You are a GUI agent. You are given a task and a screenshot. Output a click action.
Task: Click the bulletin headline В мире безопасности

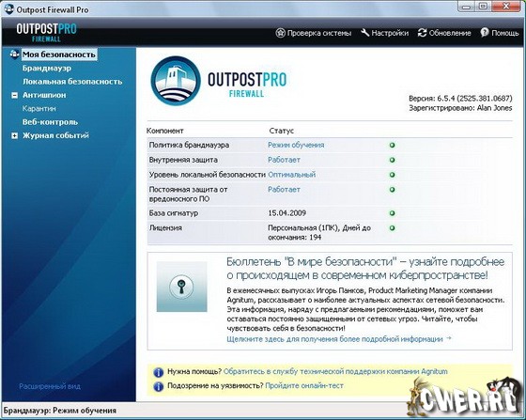365,269
